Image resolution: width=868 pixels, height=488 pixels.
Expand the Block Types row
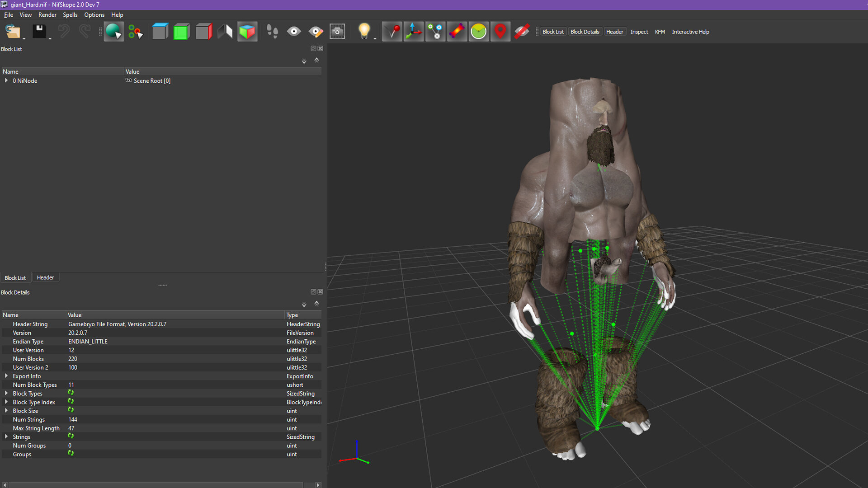click(x=6, y=393)
